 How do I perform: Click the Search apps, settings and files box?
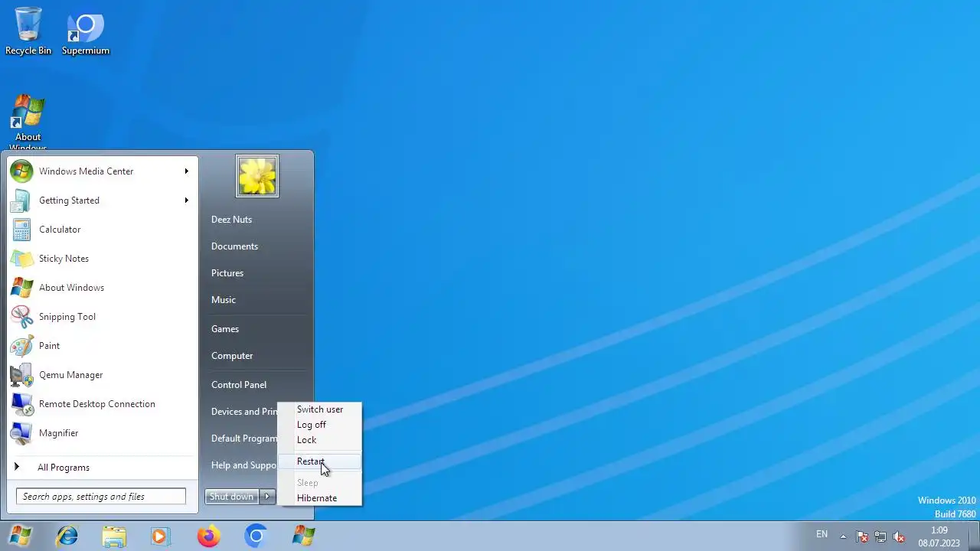(x=101, y=497)
